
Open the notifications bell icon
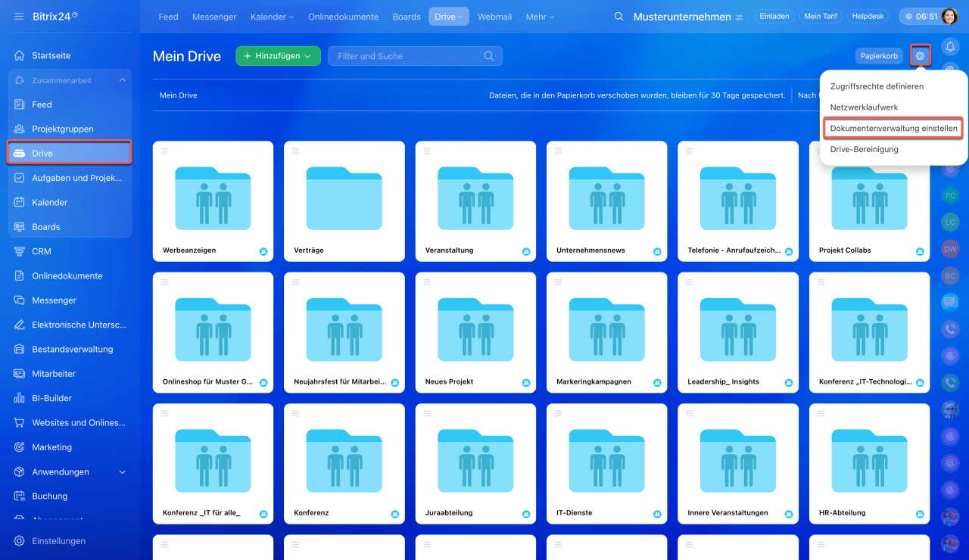tap(950, 47)
